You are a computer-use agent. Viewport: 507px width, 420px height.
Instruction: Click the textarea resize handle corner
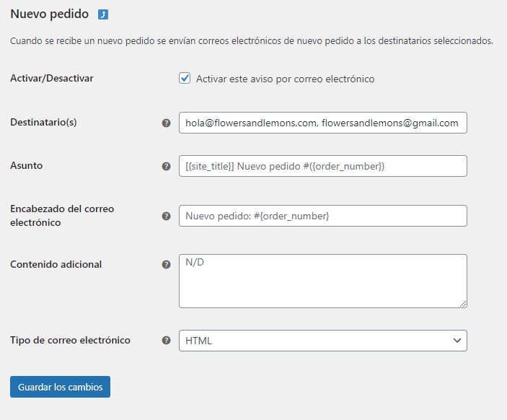[x=463, y=304]
